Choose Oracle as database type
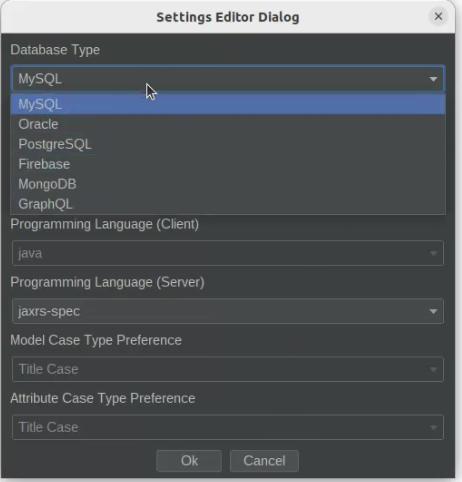The image size is (462, 482). click(228, 124)
